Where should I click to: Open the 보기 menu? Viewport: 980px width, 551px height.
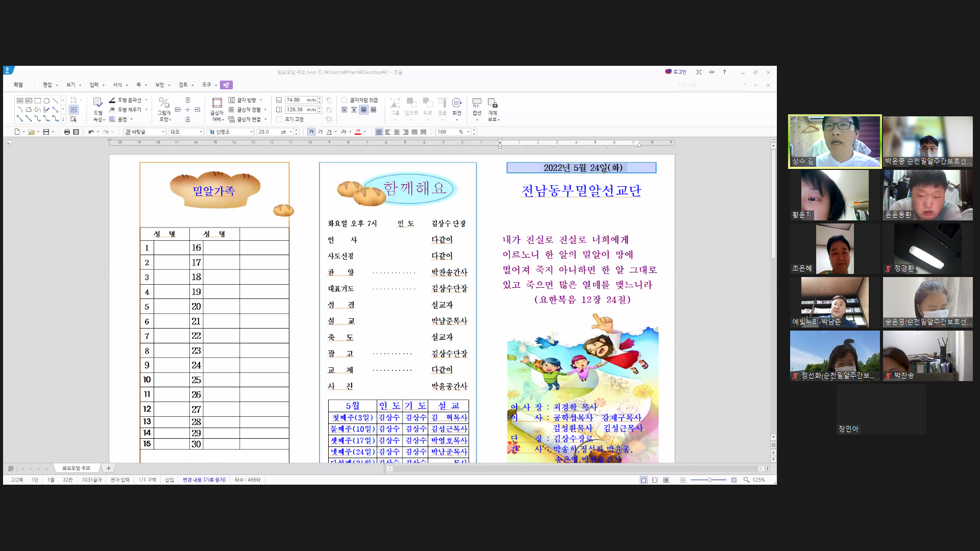[x=71, y=85]
